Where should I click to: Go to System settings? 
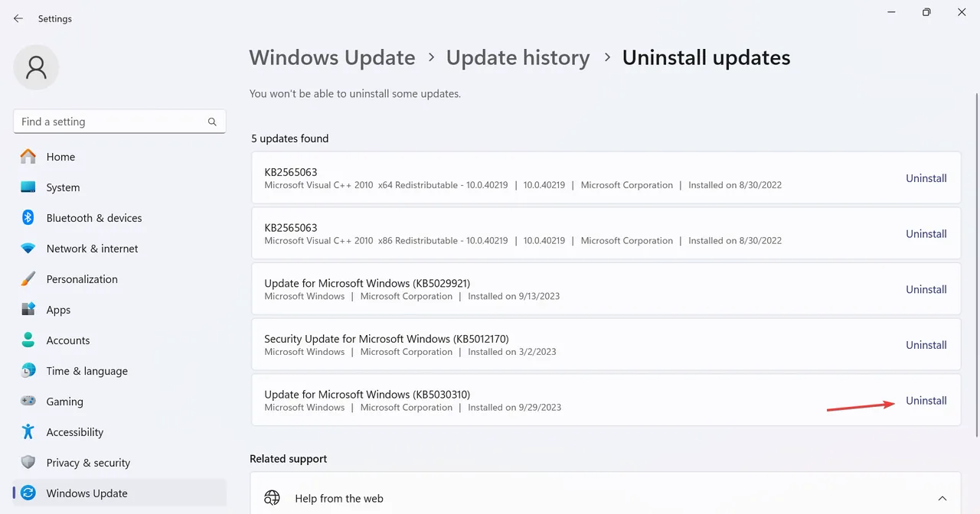coord(119,187)
